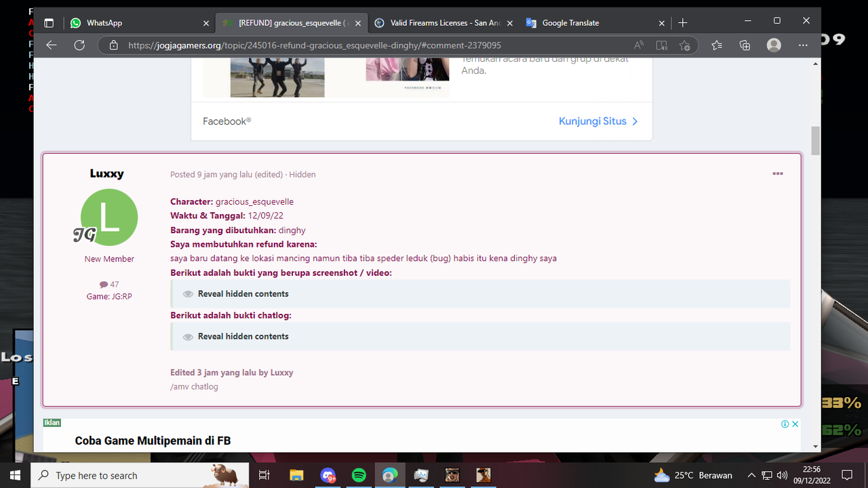
Task: Switch to Valid Firearms Licenses tab
Action: 444,22
